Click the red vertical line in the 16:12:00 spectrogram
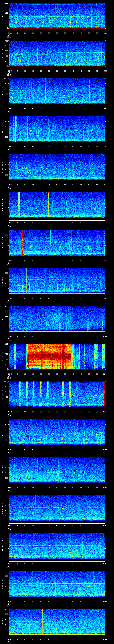Viewport: 114px width, 644px height. coord(69,432)
